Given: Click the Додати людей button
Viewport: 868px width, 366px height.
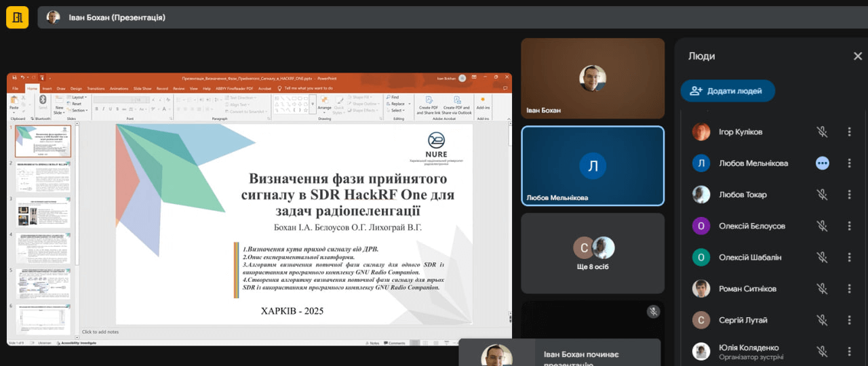Looking at the screenshot, I should click(728, 91).
